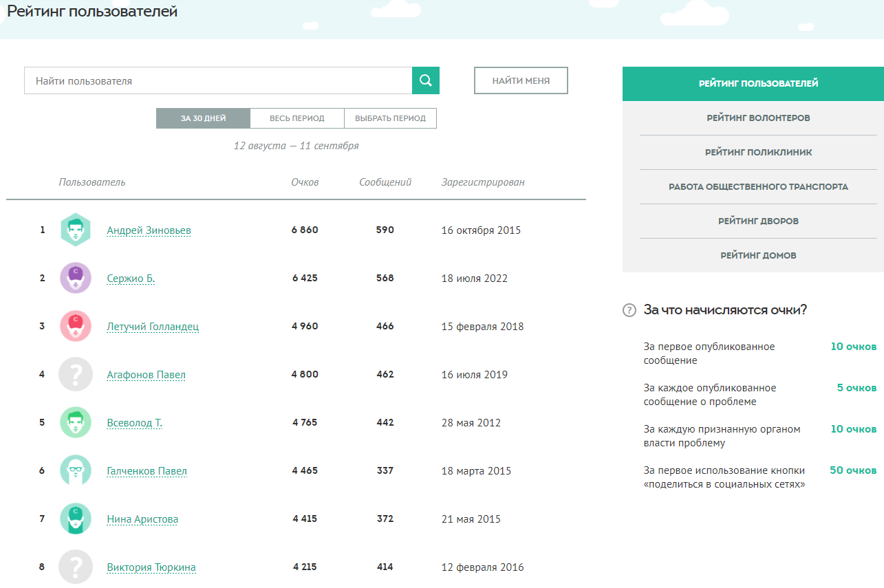Open the Андрей Зиновьев profile link

coord(149,230)
